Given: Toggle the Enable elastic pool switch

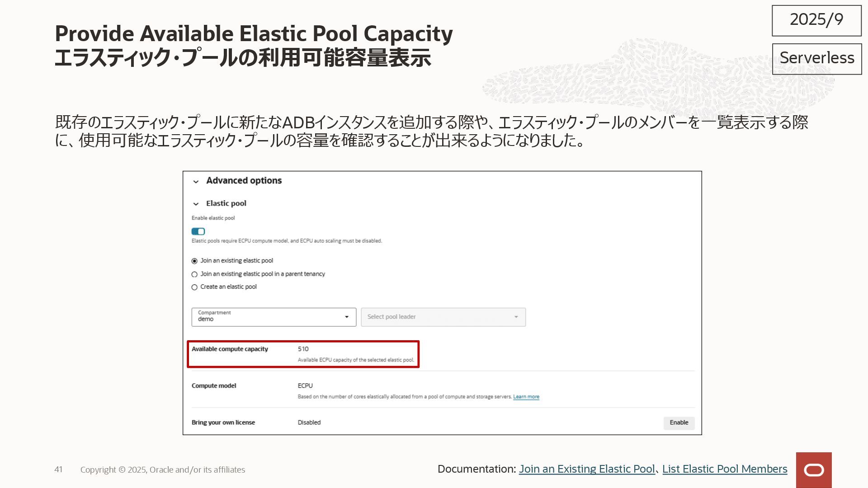Looking at the screenshot, I should point(198,231).
